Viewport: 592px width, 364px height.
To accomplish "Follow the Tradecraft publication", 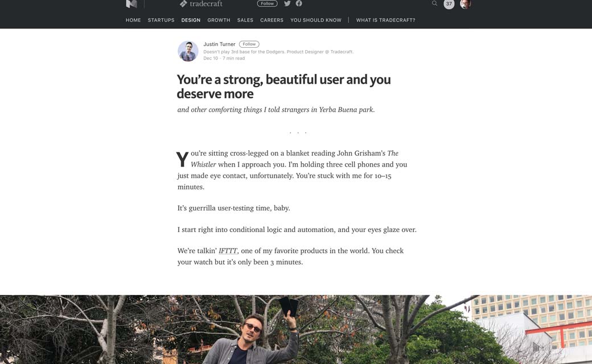I will pos(267,3).
